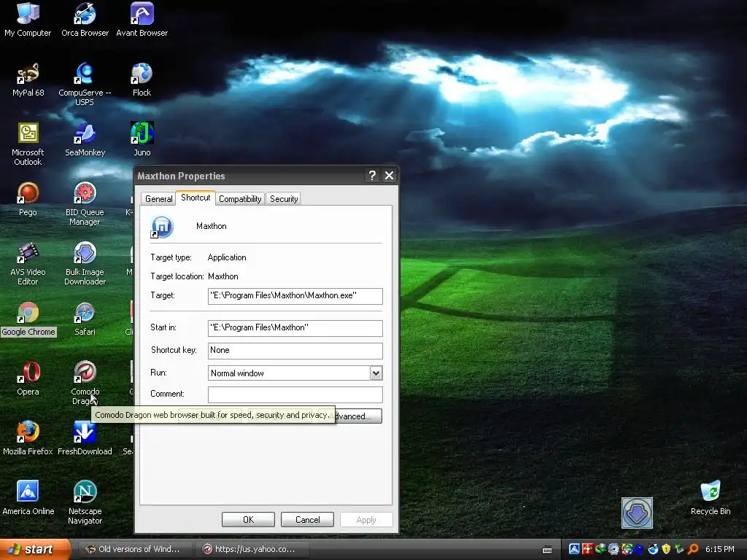Select the Safari desktop shortcut
The height and width of the screenshot is (560, 747).
pyautogui.click(x=85, y=319)
